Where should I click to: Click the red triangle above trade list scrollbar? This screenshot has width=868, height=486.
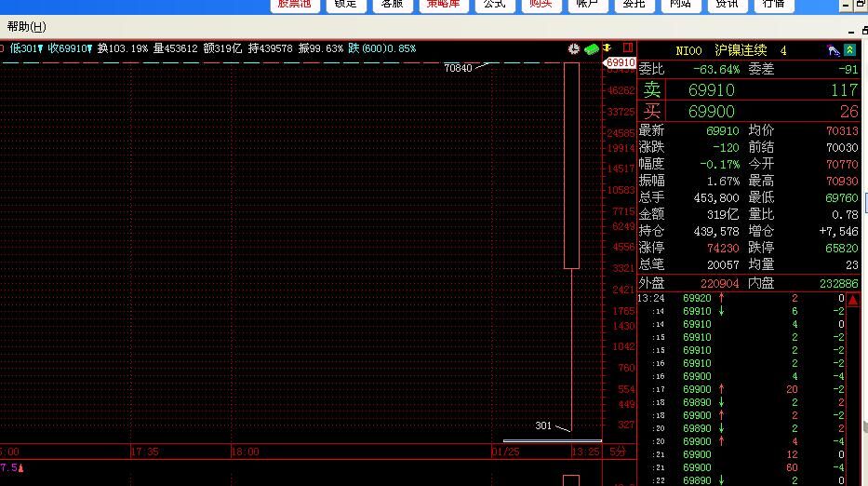pyautogui.click(x=853, y=300)
